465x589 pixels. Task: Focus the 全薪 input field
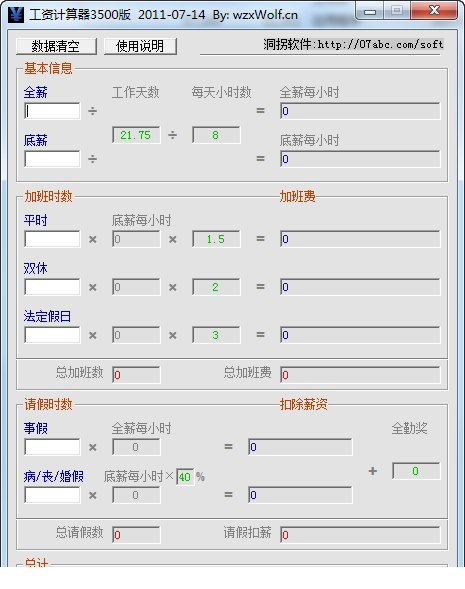[52, 111]
